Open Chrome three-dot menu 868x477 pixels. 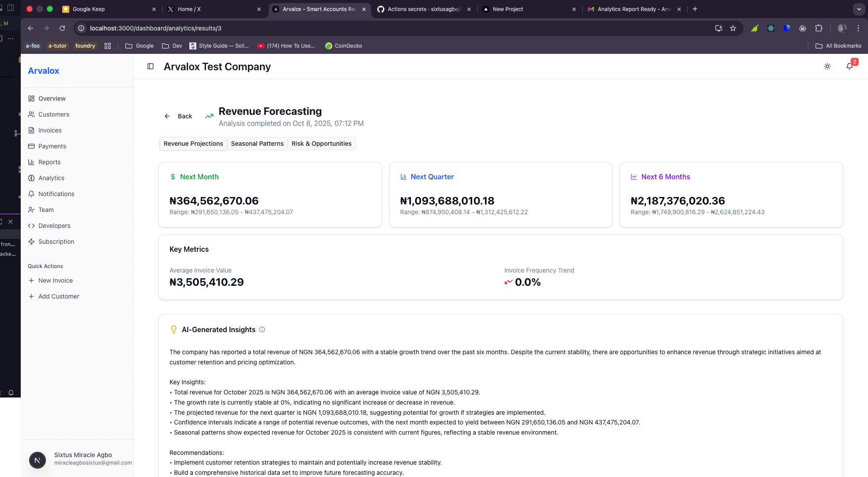(858, 28)
